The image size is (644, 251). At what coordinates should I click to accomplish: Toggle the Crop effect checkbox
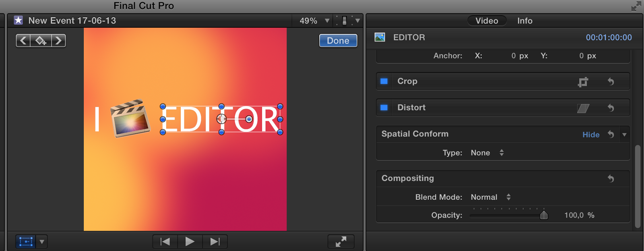point(384,81)
